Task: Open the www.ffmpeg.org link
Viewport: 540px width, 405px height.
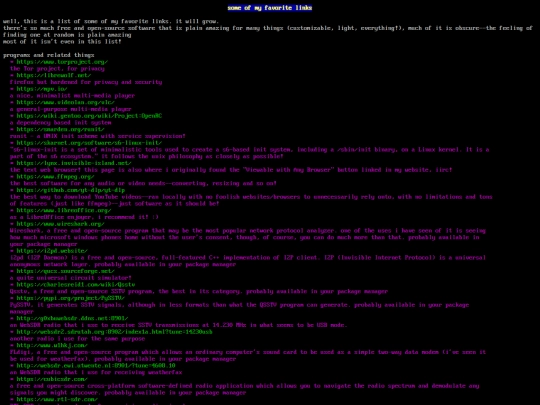Action: pos(55,177)
